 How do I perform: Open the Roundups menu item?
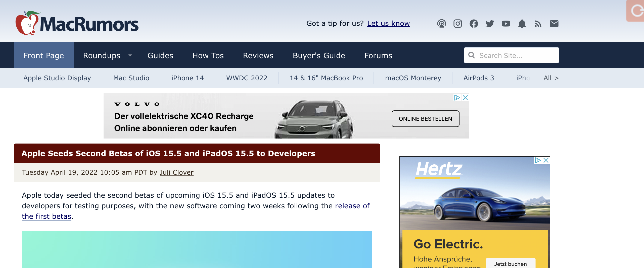click(102, 55)
